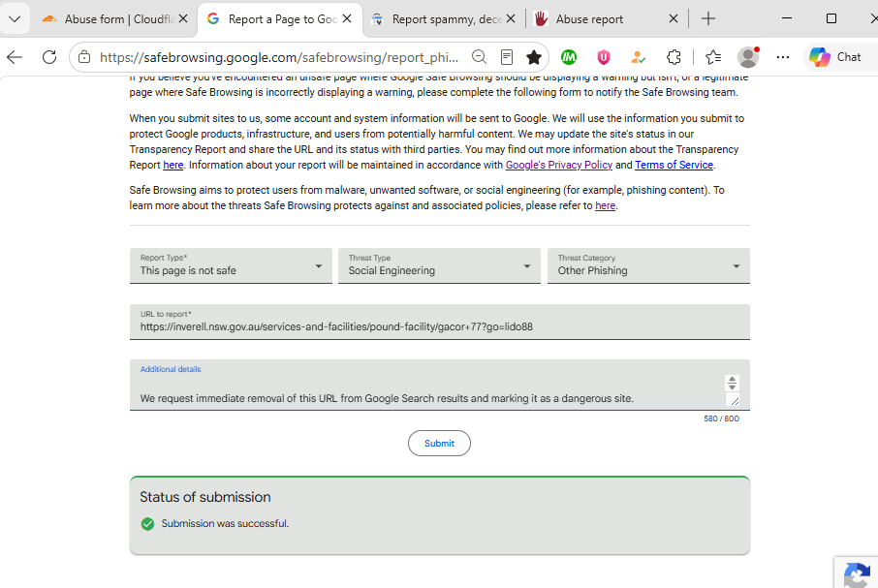Go back to previous page

[15, 57]
